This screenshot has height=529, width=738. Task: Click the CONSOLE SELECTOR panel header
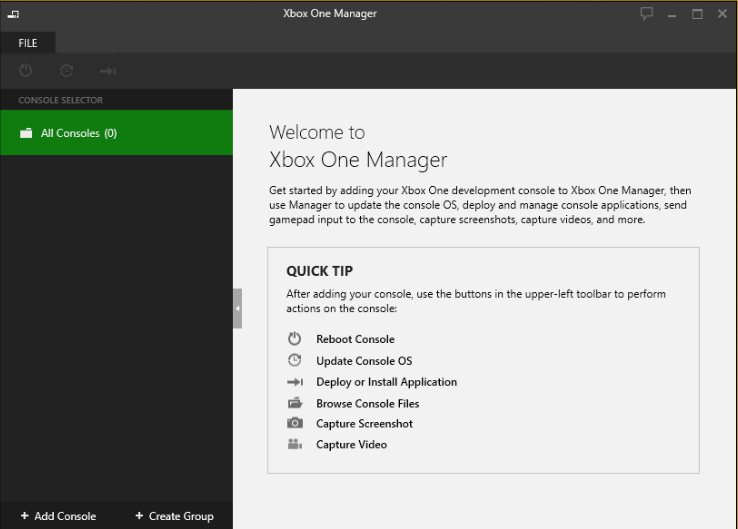click(61, 100)
